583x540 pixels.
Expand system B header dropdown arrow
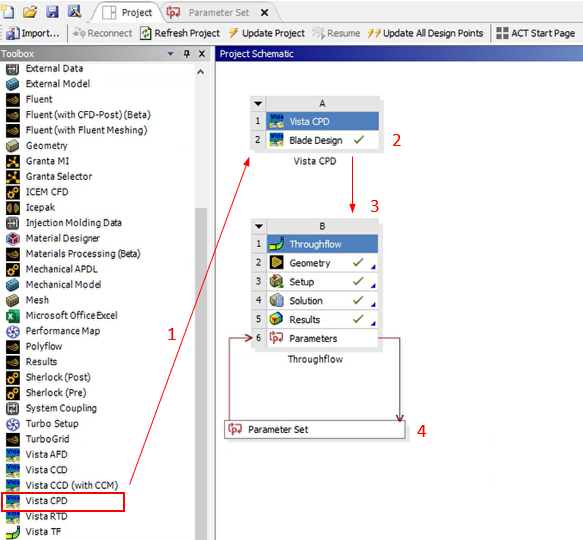pyautogui.click(x=259, y=226)
